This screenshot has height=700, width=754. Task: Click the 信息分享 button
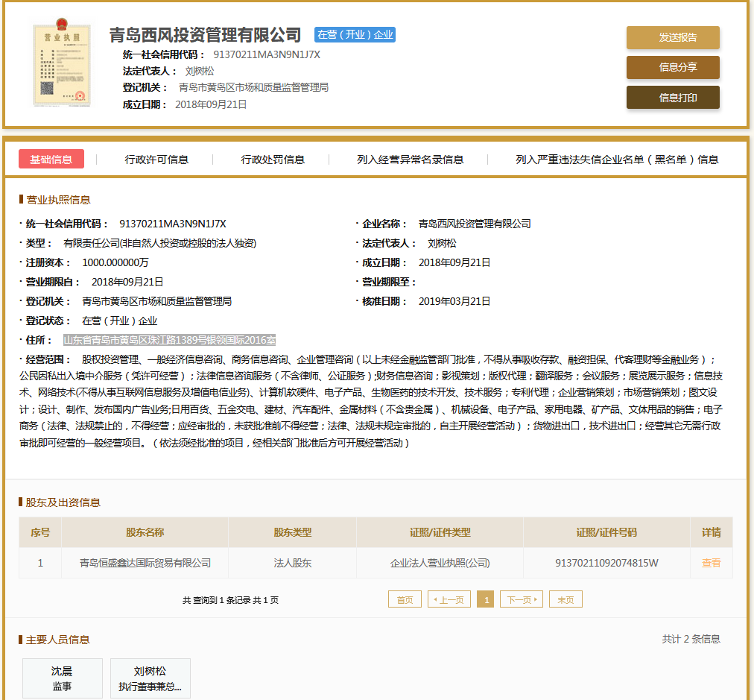pos(672,67)
